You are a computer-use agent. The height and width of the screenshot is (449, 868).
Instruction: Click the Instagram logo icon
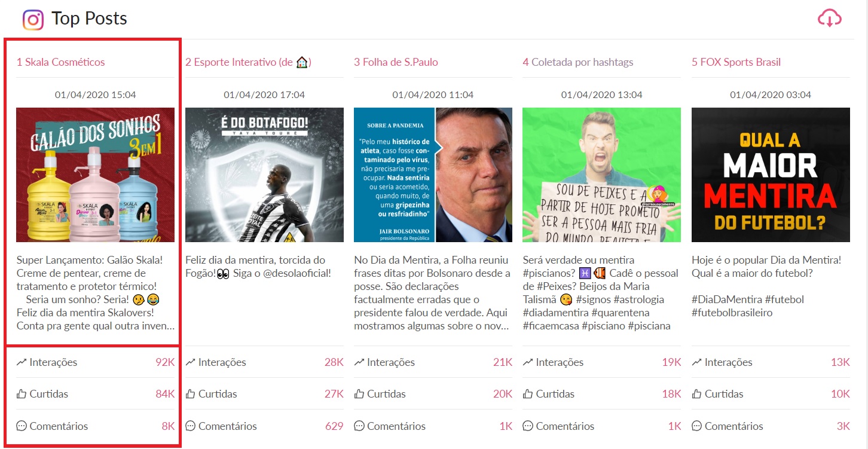click(x=33, y=20)
